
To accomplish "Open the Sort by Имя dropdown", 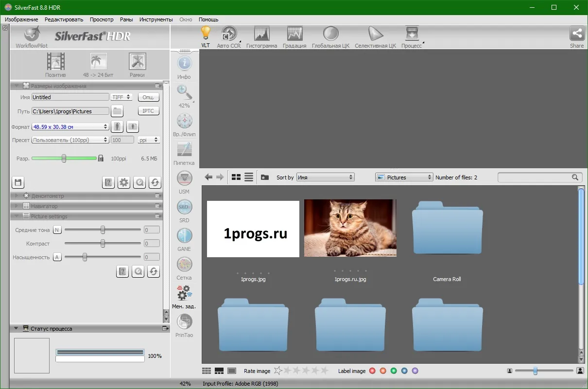I will [x=325, y=177].
